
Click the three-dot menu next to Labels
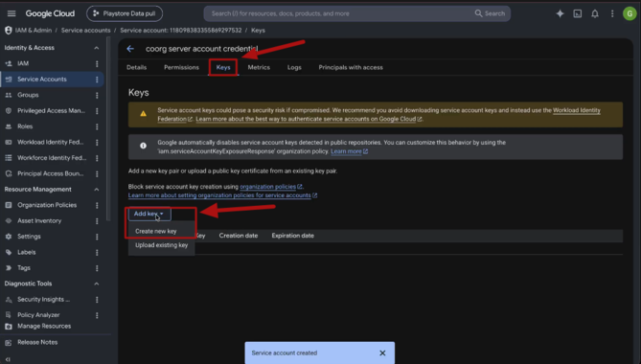tap(97, 253)
